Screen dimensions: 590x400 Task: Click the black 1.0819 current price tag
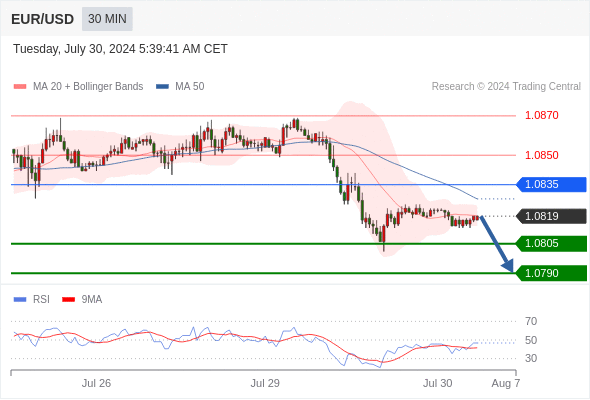(x=551, y=216)
